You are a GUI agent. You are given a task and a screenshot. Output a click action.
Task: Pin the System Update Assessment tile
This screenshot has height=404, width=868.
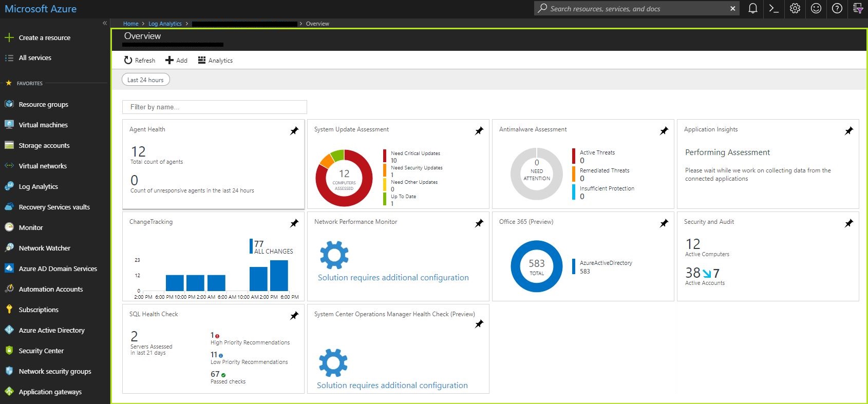click(479, 131)
